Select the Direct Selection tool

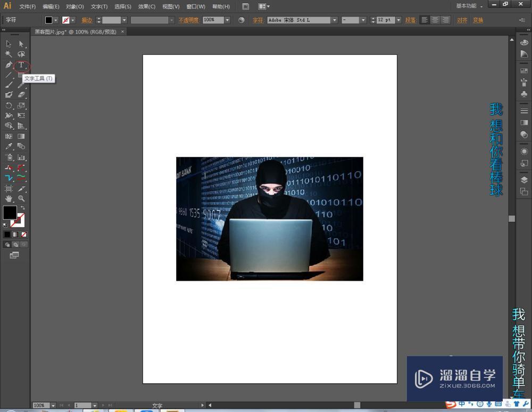pos(21,44)
